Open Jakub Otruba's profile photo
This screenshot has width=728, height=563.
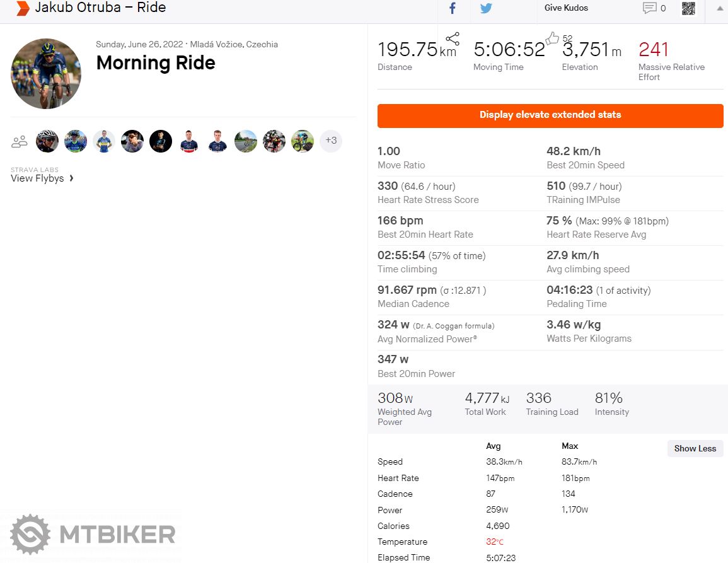[46, 74]
